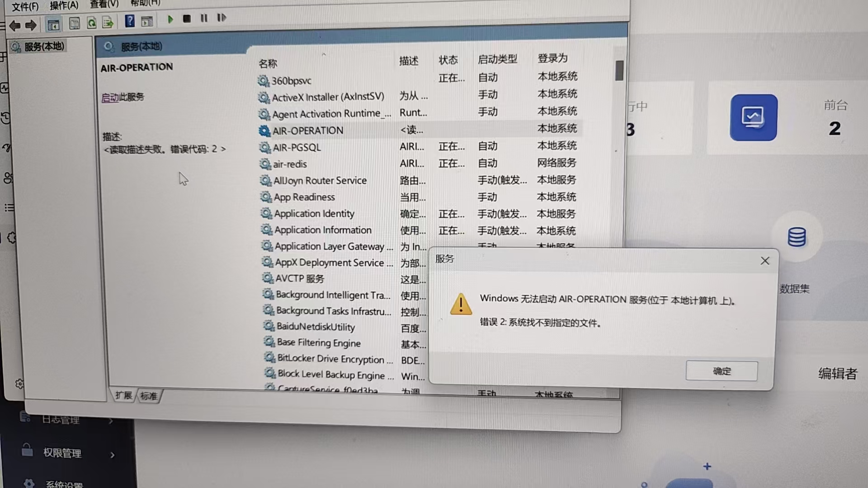Toggle the action pane with the rightmost toolbar icon
Viewport: 868px width, 488px height.
[x=146, y=21]
